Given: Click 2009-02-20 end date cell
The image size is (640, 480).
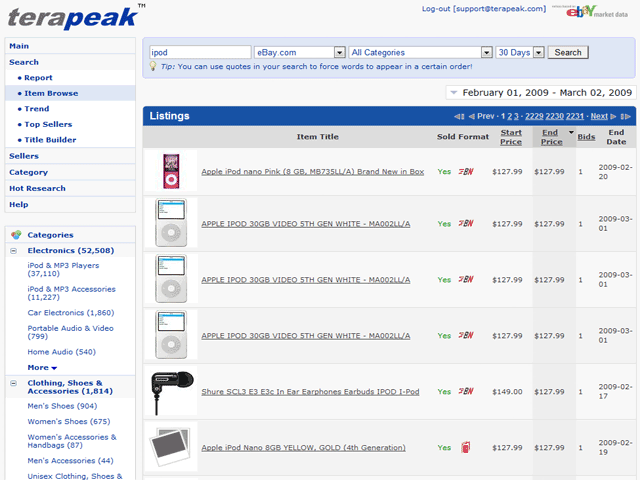Looking at the screenshot, I should [x=616, y=172].
